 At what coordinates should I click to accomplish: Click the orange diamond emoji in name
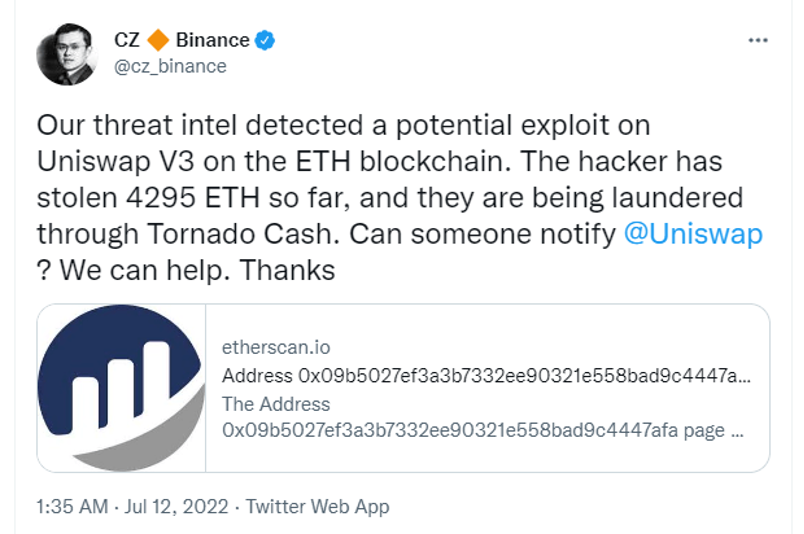click(x=158, y=41)
